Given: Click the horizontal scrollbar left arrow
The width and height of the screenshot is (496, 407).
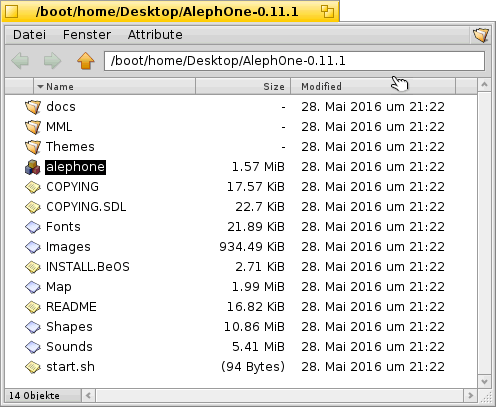Looking at the screenshot, I should (88, 396).
